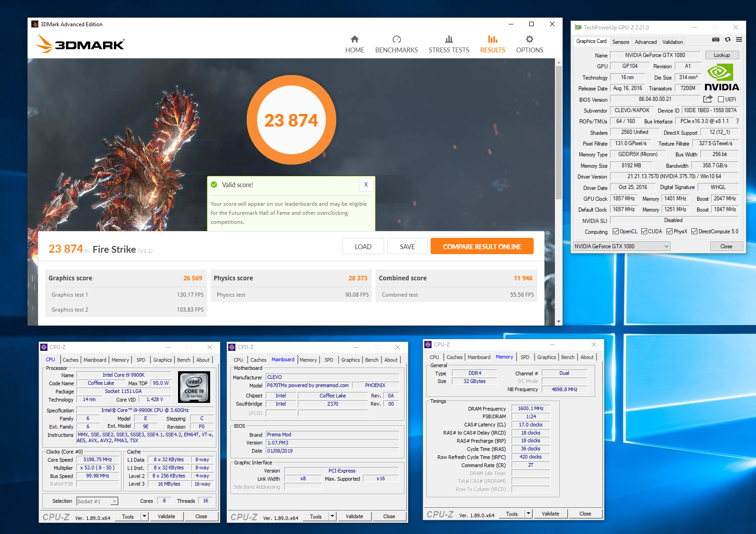The width and height of the screenshot is (756, 534).
Task: Toggle the UEFI checkbox in GPU-Z
Action: (x=721, y=99)
